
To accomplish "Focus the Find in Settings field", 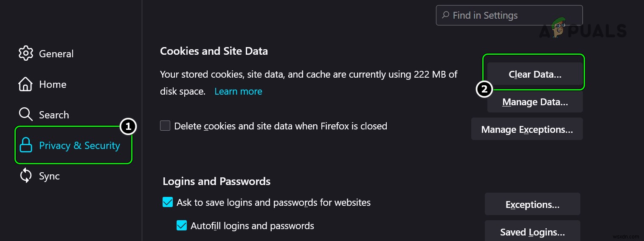I will [514, 15].
